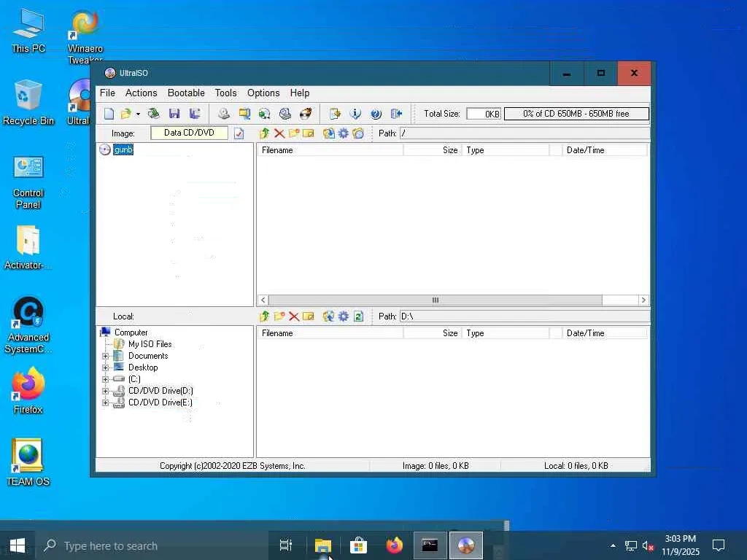
Task: Expand the CD/DVD Drive(E:) node
Action: [105, 402]
